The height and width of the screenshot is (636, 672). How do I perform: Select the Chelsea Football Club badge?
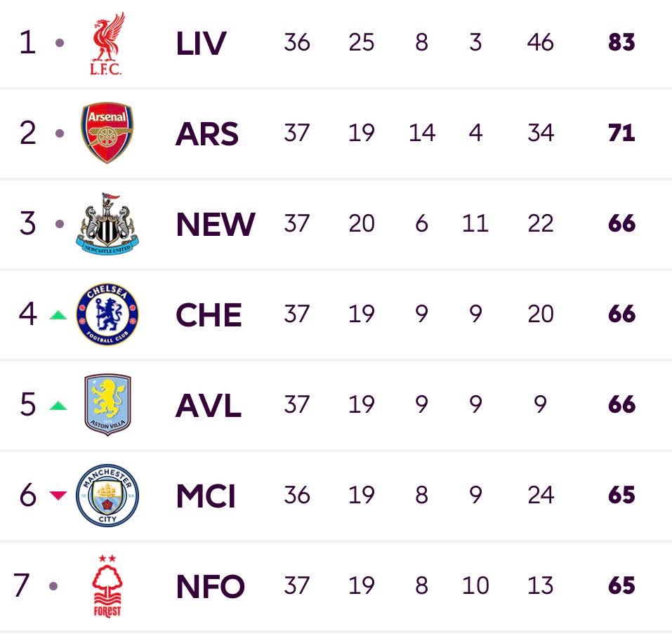[107, 314]
